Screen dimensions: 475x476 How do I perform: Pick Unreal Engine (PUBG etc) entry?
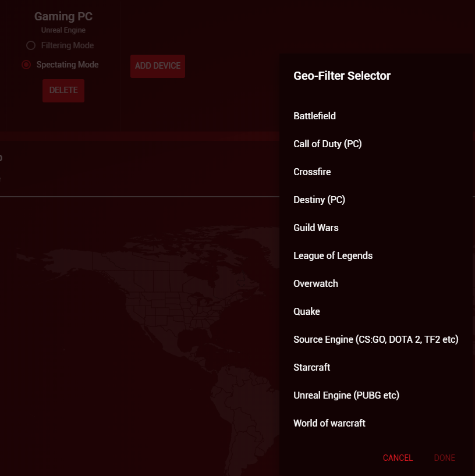(346, 395)
